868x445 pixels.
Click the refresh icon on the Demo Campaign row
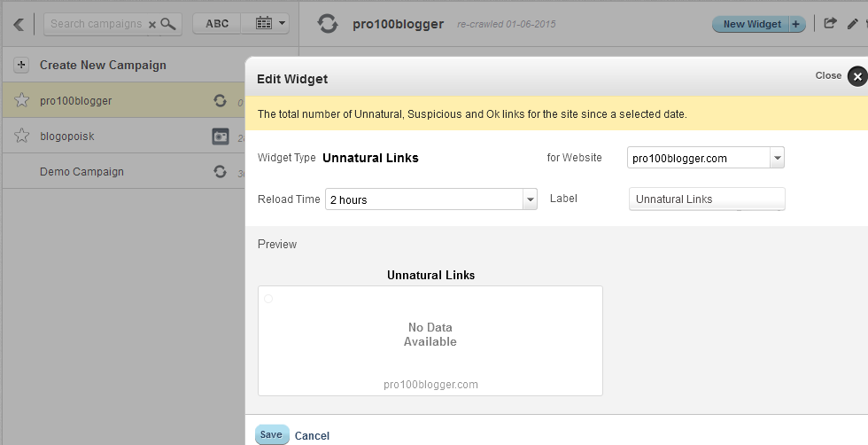point(221,172)
